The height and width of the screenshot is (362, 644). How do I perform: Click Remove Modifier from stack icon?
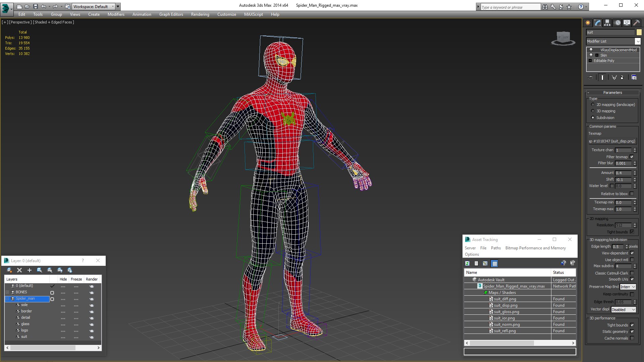[x=622, y=77]
